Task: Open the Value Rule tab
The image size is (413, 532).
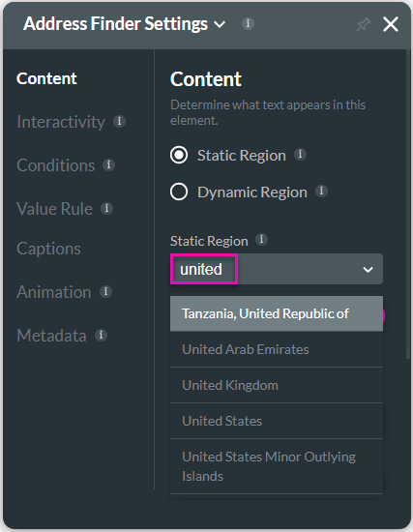Action: pyautogui.click(x=54, y=209)
